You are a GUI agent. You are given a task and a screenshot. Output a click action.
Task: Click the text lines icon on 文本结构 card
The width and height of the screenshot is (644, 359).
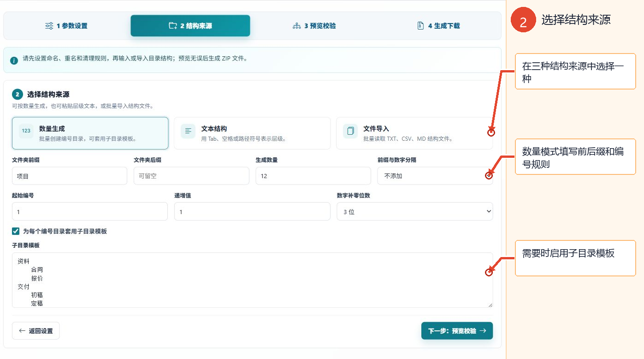pyautogui.click(x=188, y=131)
